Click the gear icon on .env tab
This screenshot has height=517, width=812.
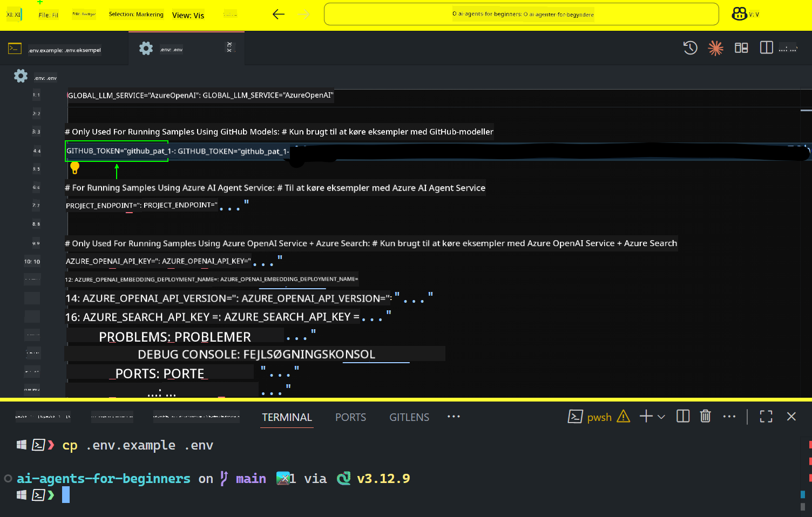146,48
